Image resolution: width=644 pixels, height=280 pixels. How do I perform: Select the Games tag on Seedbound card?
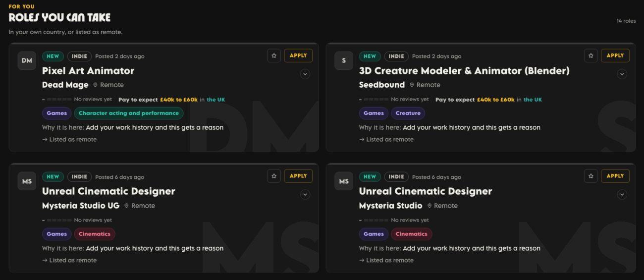click(x=374, y=113)
